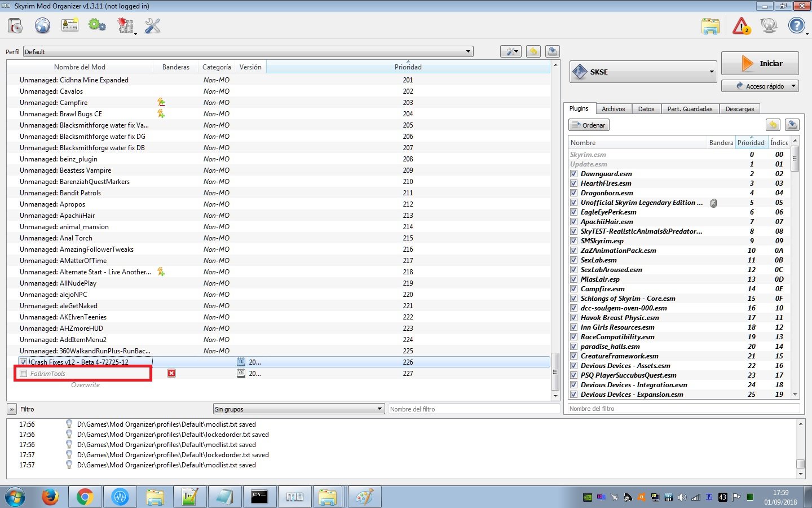This screenshot has height=508, width=812.
Task: Switch to the Archivos tab
Action: click(x=613, y=109)
